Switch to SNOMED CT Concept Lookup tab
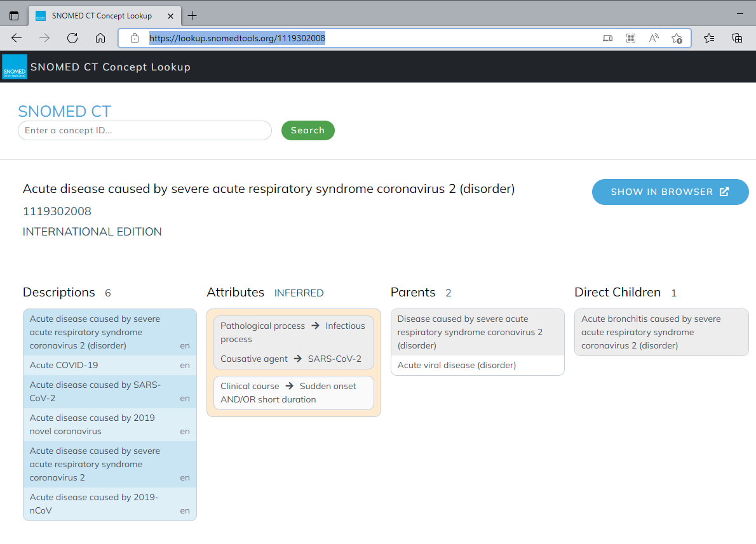This screenshot has height=544, width=756. click(x=102, y=16)
